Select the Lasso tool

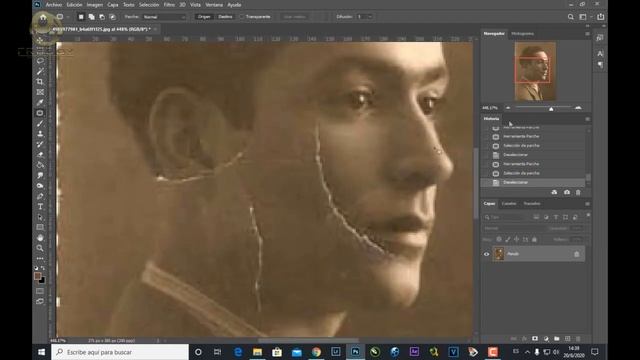click(x=40, y=61)
